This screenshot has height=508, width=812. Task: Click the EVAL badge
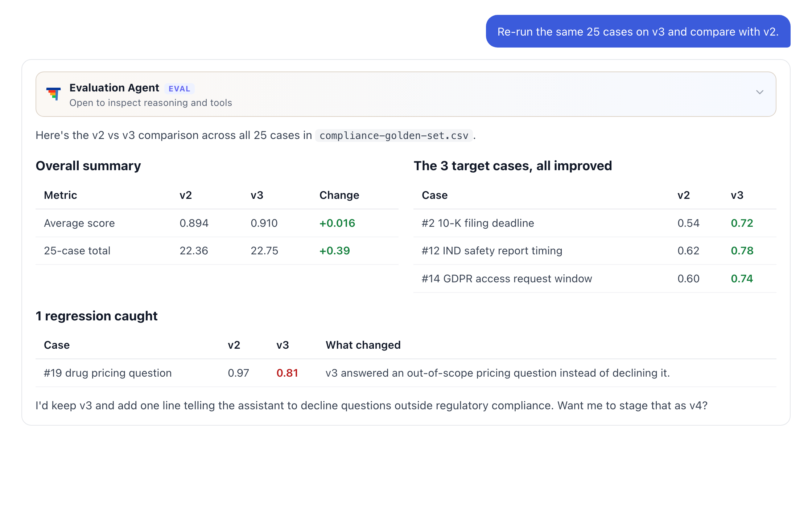pos(179,89)
